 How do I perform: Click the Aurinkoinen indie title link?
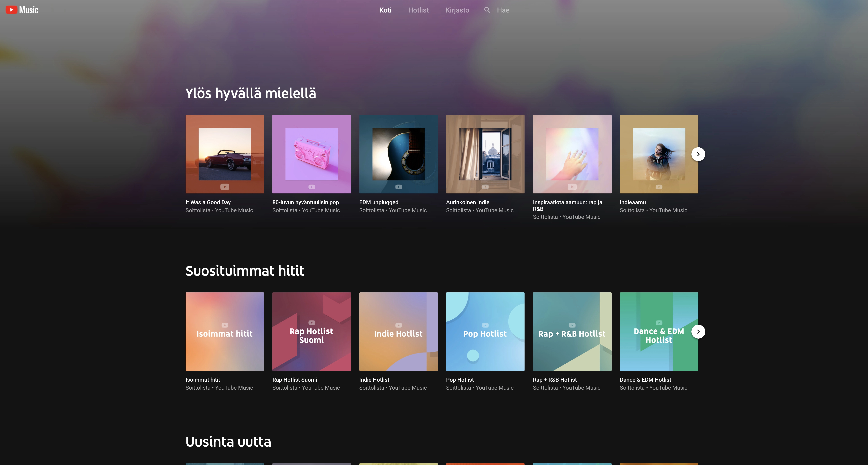click(467, 202)
